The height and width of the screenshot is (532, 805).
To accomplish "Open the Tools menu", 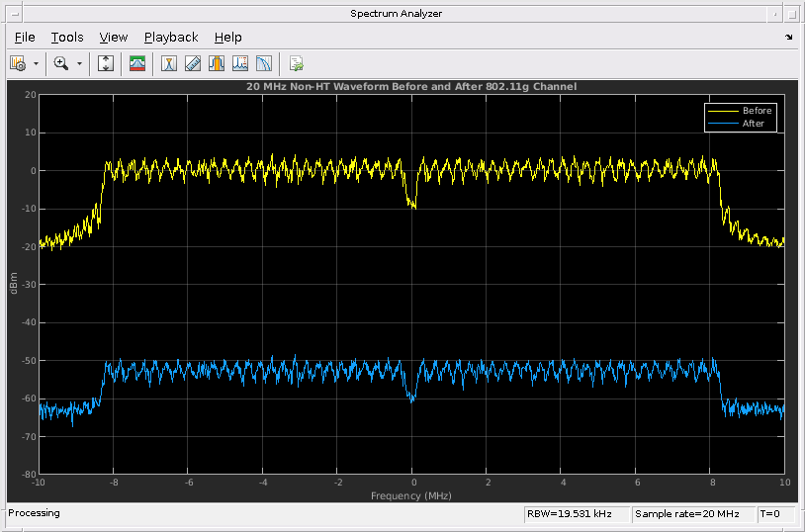I will (x=67, y=37).
